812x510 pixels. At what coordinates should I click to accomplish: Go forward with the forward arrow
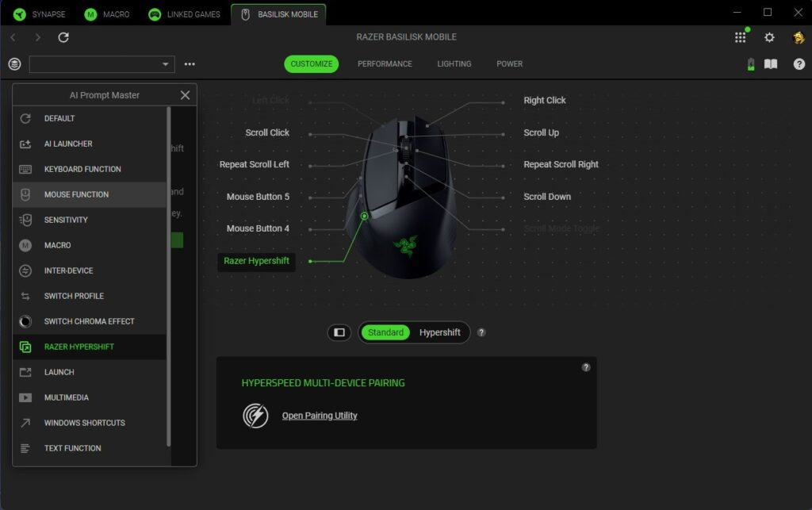pyautogui.click(x=38, y=37)
